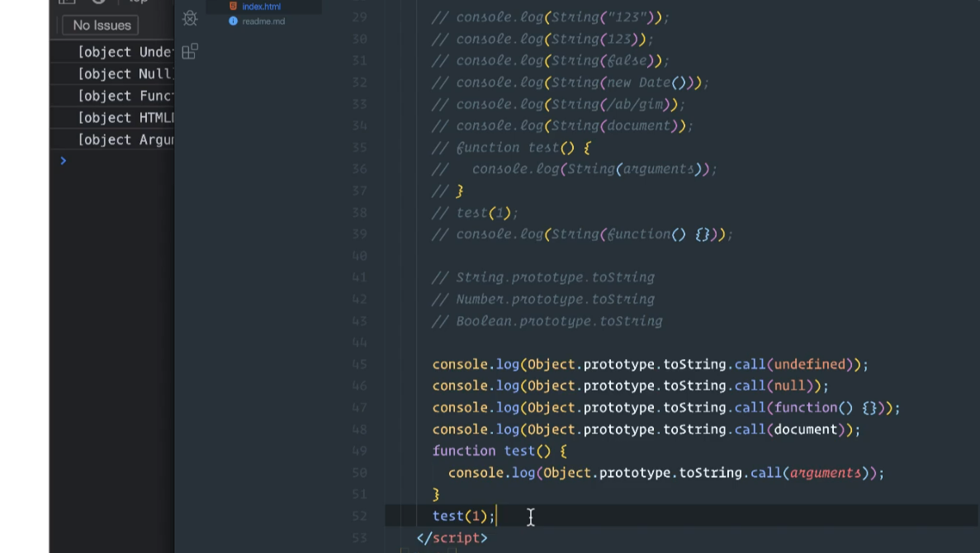Click 'function() {}' argument on line 47
980x553 pixels.
tap(826, 408)
